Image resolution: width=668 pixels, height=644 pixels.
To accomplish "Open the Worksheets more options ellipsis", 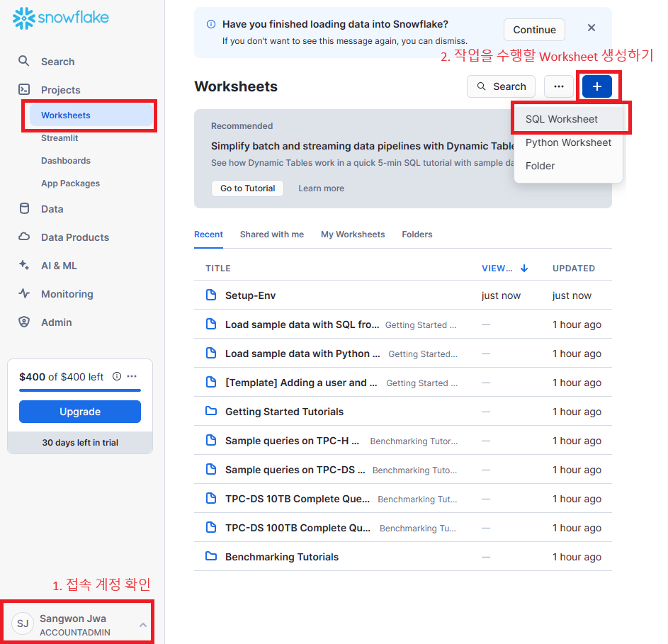I will (x=558, y=86).
